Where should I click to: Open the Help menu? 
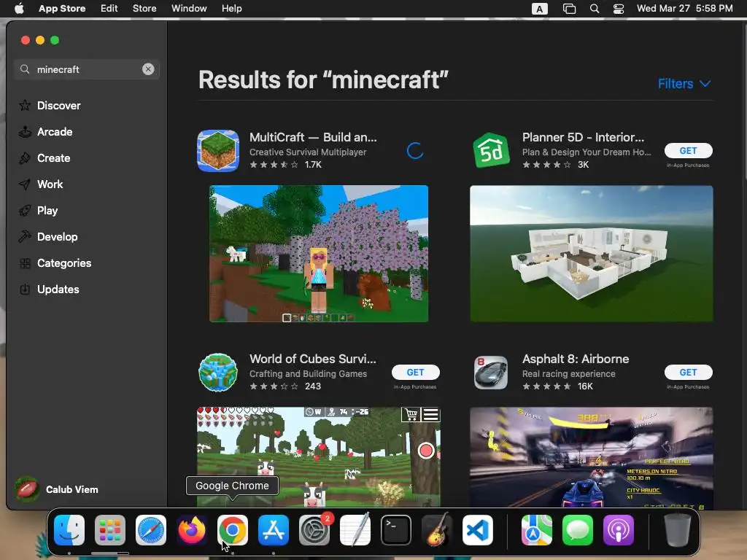point(231,9)
